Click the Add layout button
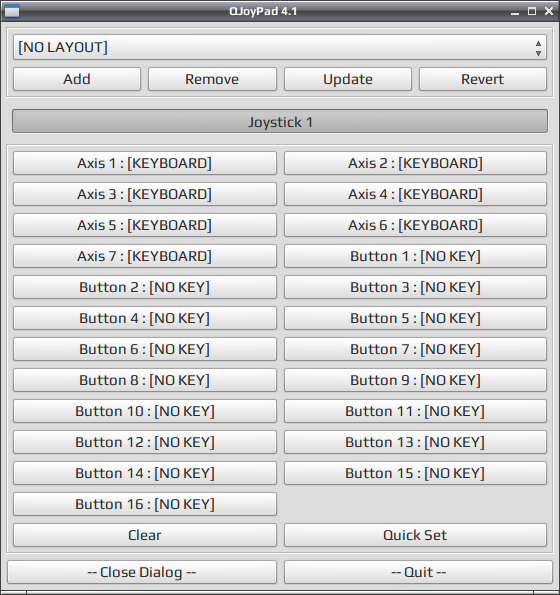The height and width of the screenshot is (595, 560). pyautogui.click(x=77, y=79)
